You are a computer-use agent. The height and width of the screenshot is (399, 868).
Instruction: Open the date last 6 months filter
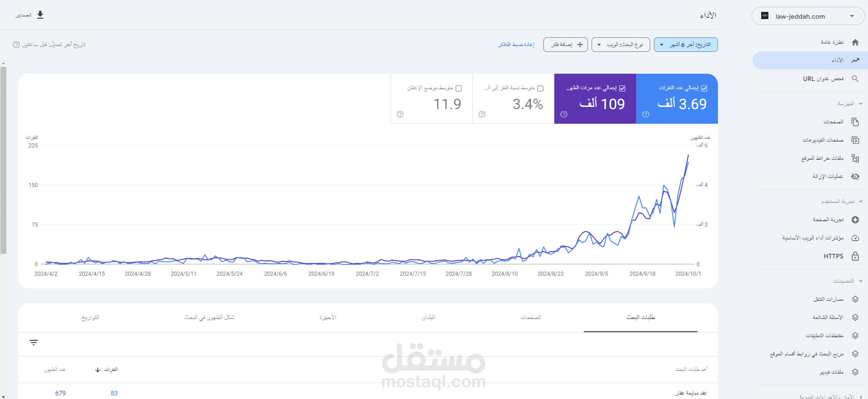pos(686,45)
